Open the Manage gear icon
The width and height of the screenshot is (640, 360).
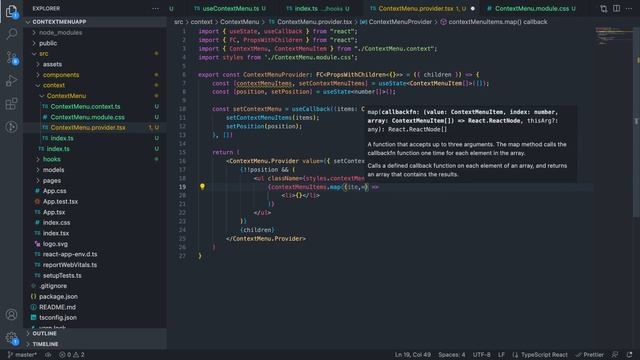tap(11, 338)
